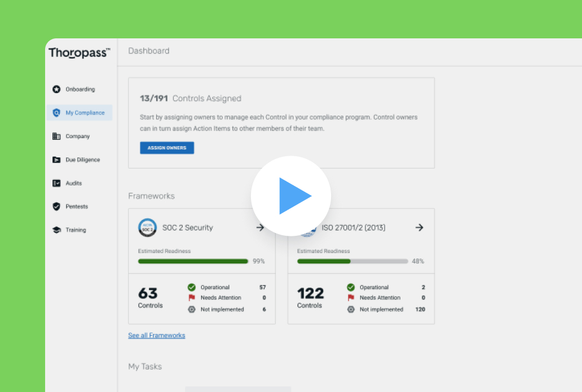
Task: Click the Due Diligence folder icon
Action: click(56, 160)
